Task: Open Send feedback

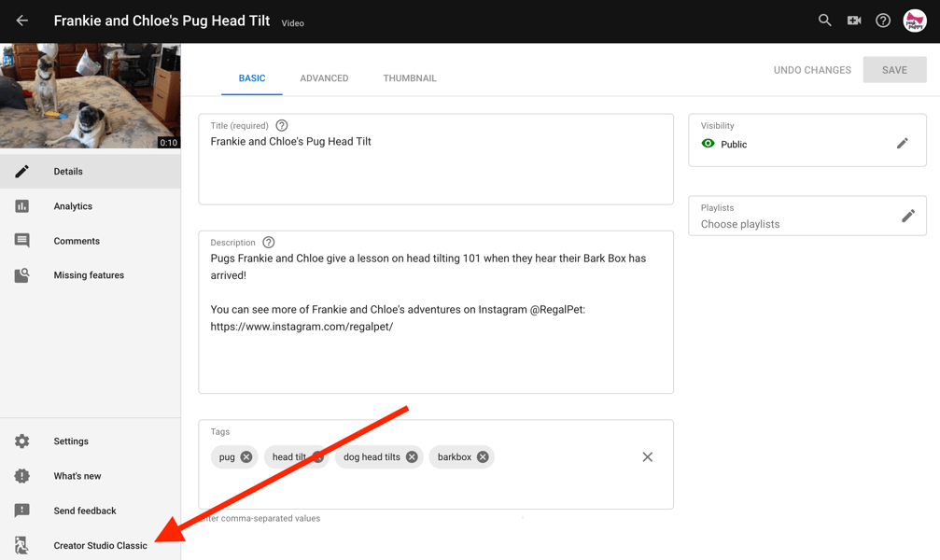Action: point(90,511)
